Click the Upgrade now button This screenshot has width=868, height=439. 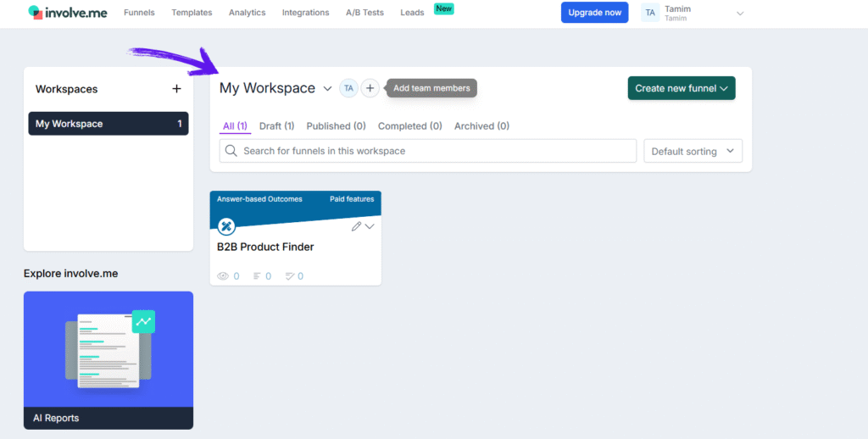pos(594,13)
